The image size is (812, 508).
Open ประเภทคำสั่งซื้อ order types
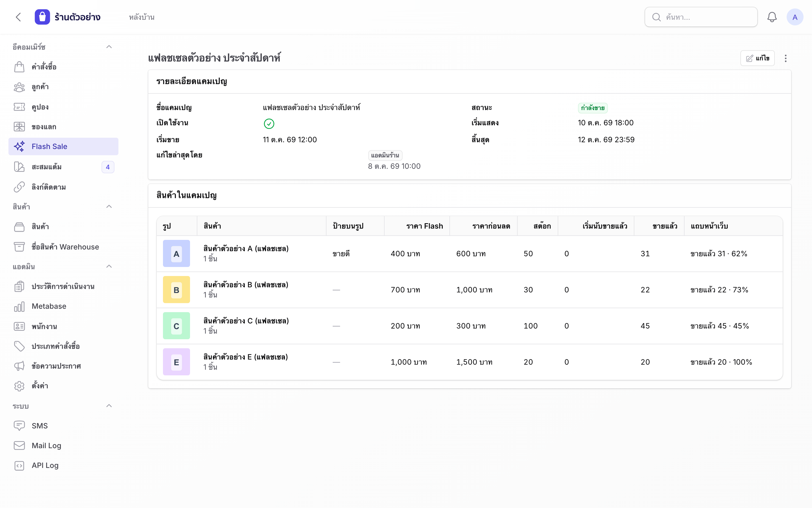63,346
